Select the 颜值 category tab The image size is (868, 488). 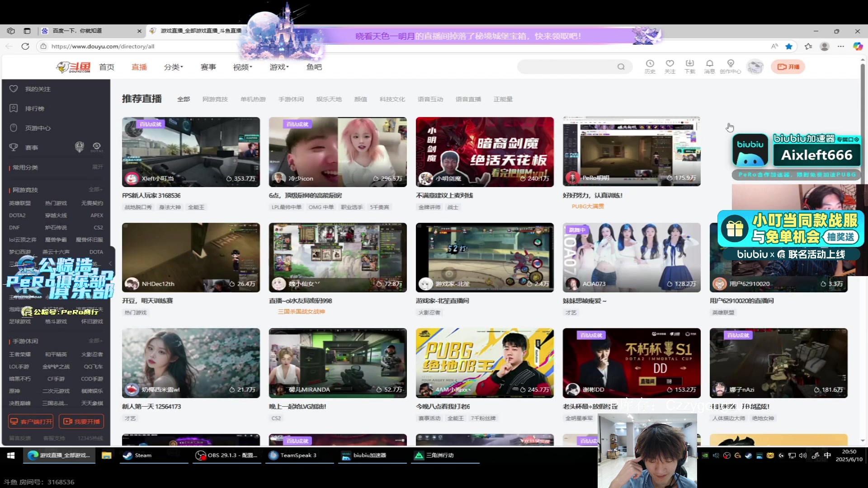pos(361,99)
